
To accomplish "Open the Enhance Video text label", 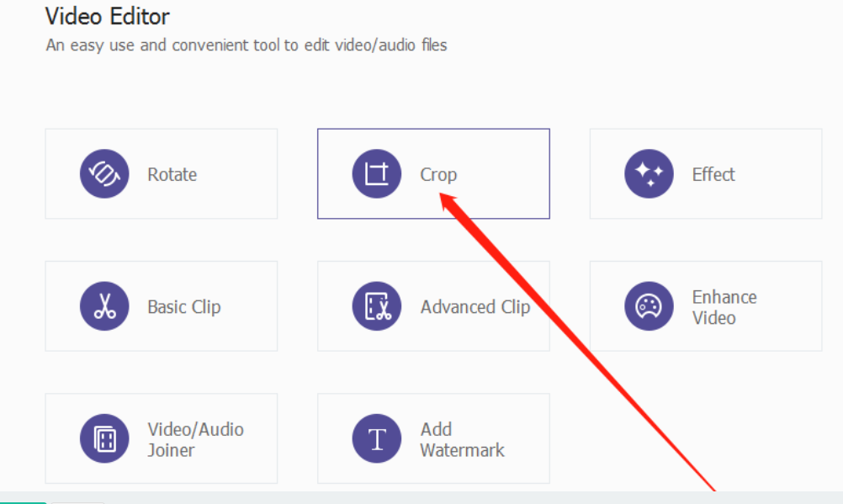I will (724, 307).
